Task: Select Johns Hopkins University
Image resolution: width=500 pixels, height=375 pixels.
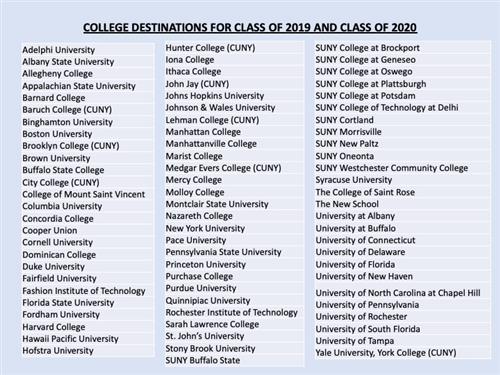Action: pyautogui.click(x=215, y=96)
